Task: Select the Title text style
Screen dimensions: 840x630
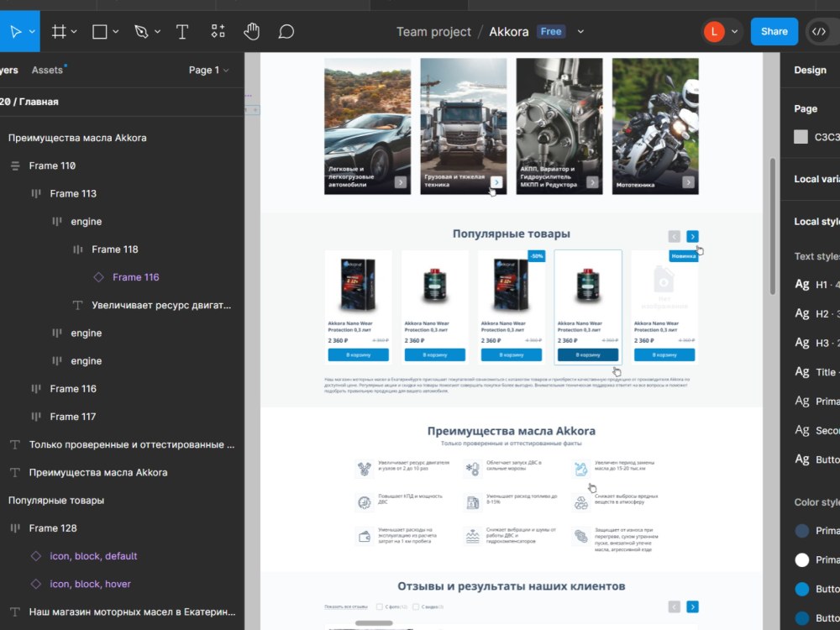Action: pyautogui.click(x=817, y=372)
